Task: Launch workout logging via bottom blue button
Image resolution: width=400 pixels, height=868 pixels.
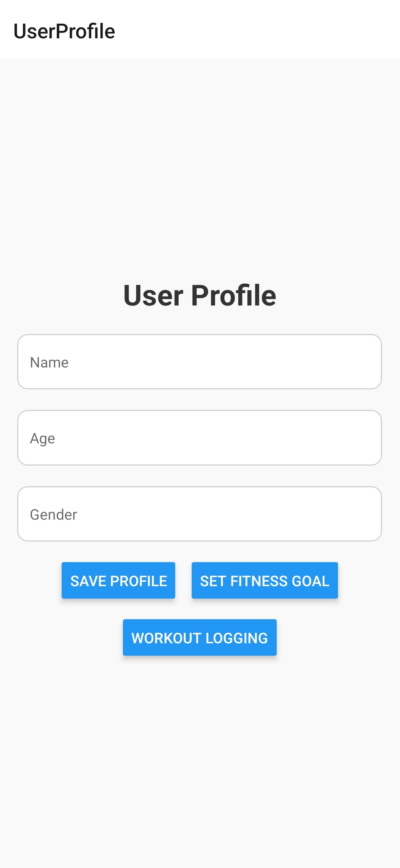Action: click(200, 638)
